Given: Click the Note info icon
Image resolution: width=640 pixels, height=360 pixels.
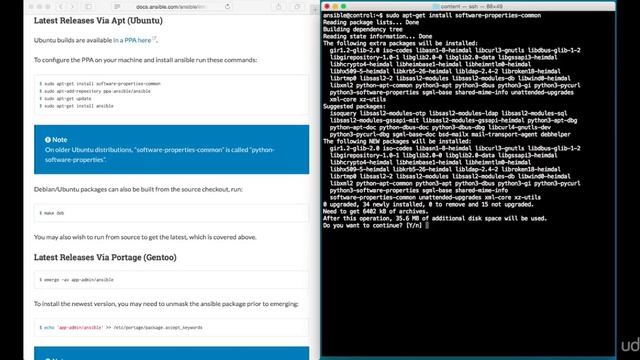Looking at the screenshot, I should (48, 140).
